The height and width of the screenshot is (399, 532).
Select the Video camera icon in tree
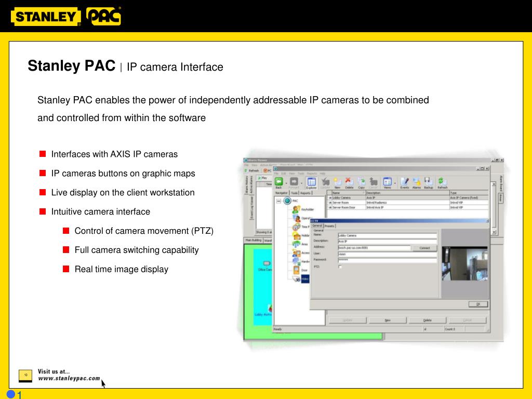pos(297,279)
